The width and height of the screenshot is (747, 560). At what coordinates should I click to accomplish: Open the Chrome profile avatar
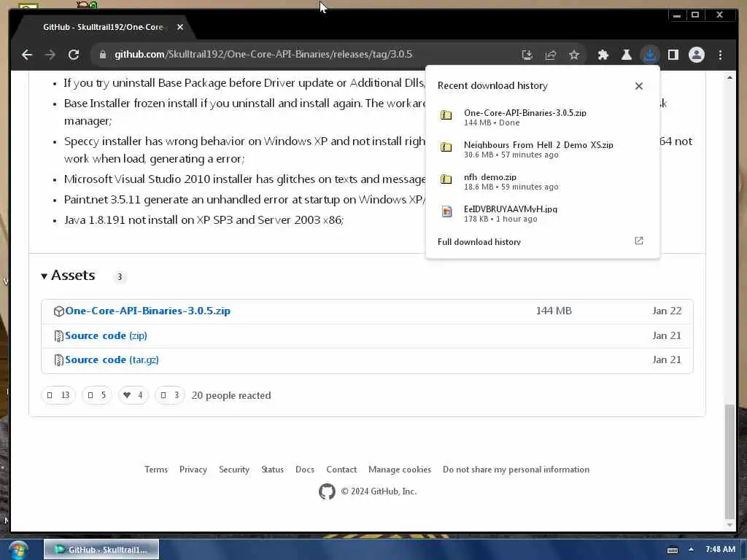(697, 55)
